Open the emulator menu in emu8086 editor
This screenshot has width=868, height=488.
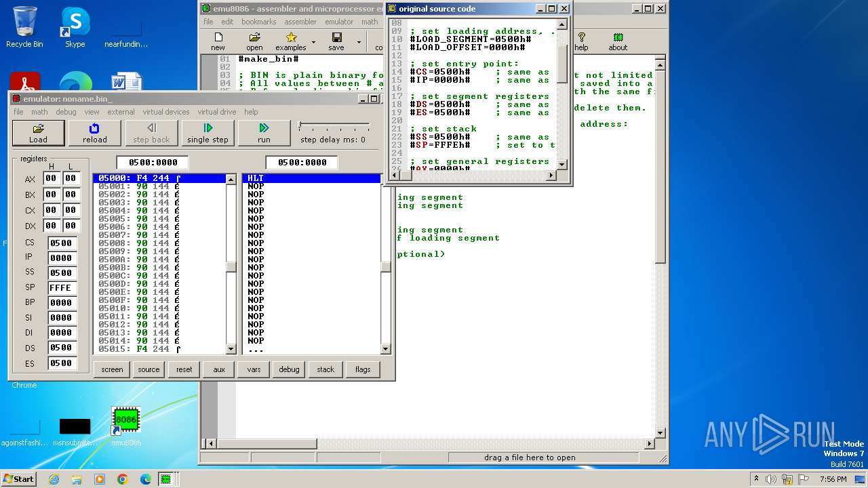(x=339, y=22)
